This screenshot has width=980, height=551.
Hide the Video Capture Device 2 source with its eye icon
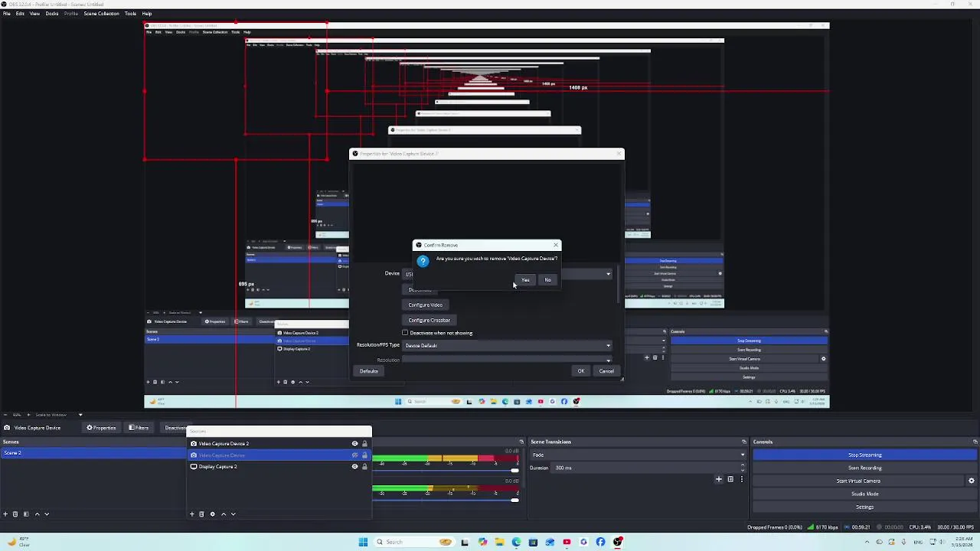pyautogui.click(x=354, y=444)
